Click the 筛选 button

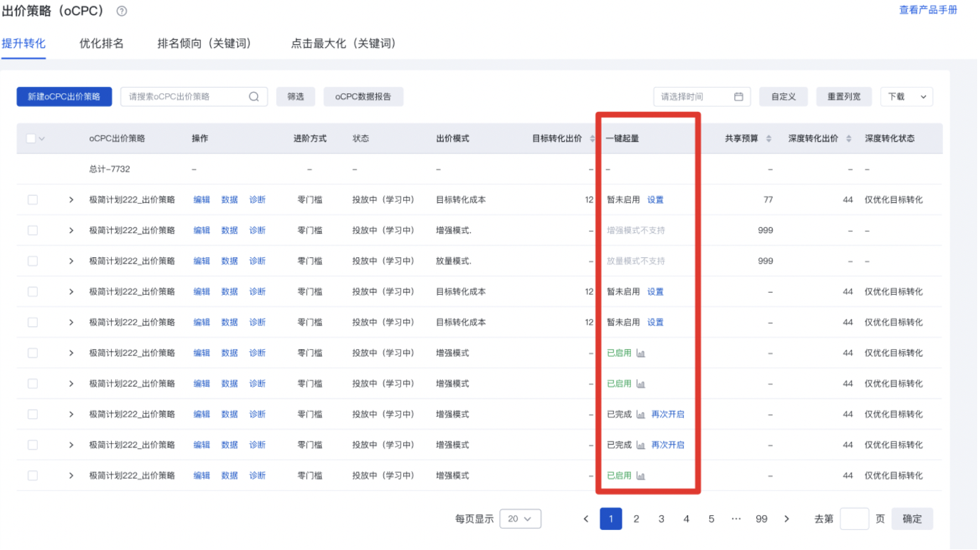pyautogui.click(x=296, y=97)
